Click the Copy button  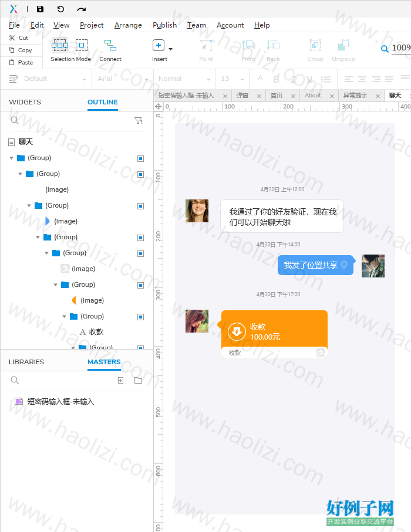tap(21, 50)
